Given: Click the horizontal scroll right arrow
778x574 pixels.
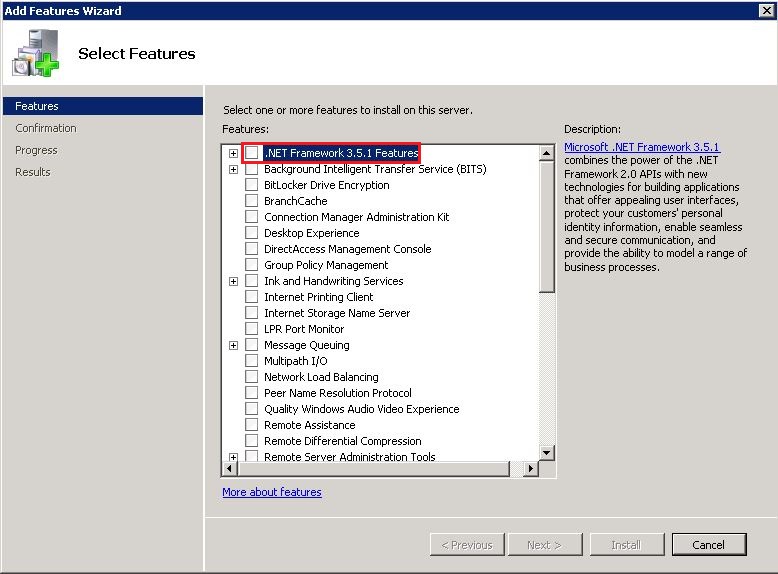Looking at the screenshot, I should point(530,468).
